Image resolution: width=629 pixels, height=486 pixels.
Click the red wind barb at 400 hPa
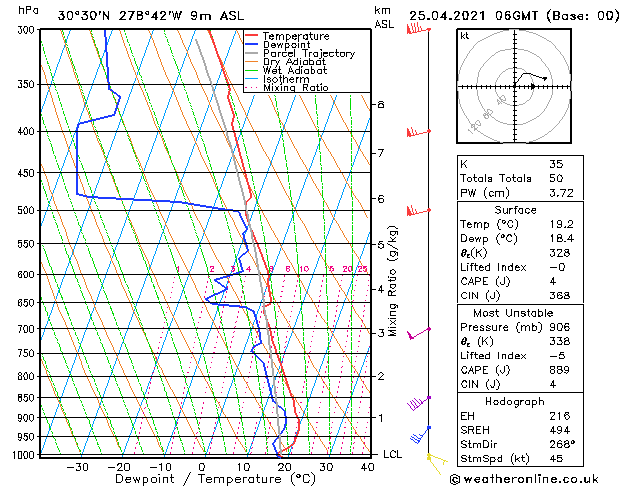(x=418, y=132)
